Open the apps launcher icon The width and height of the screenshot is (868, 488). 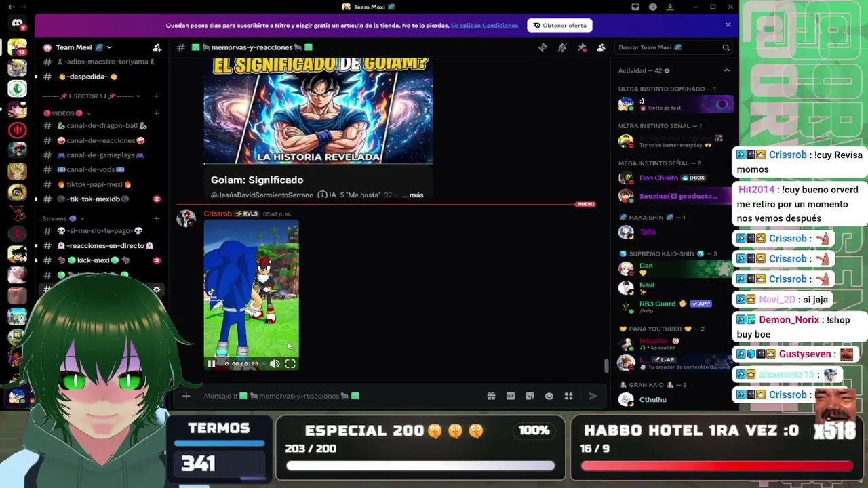569,396
